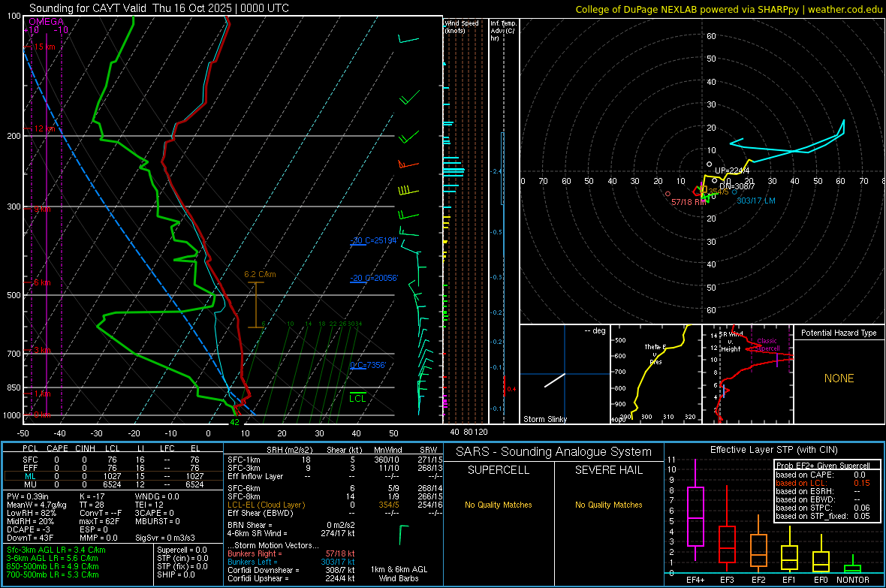This screenshot has width=886, height=588.
Task: Click the 'UP=224/4' hodograph label
Action: click(x=732, y=170)
